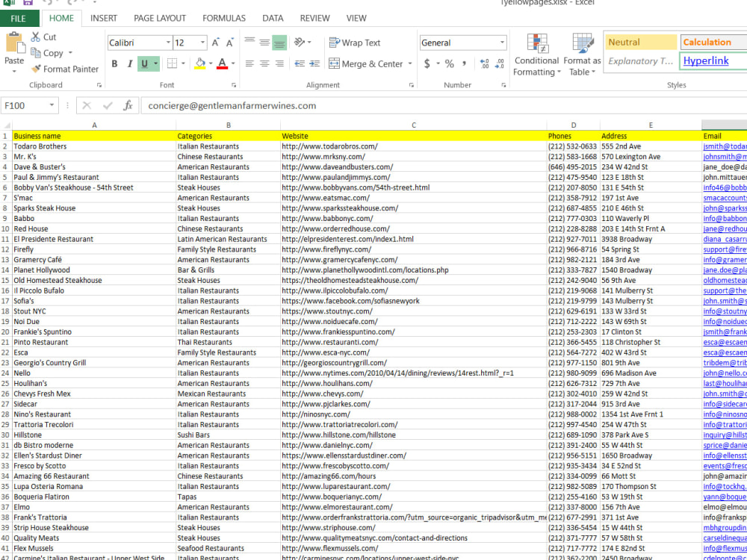Decrease the cell indent
The width and height of the screenshot is (747, 560).
point(300,63)
